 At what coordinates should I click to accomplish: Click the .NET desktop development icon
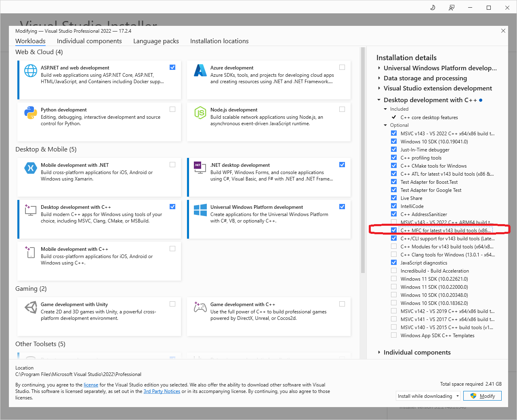[200, 168]
